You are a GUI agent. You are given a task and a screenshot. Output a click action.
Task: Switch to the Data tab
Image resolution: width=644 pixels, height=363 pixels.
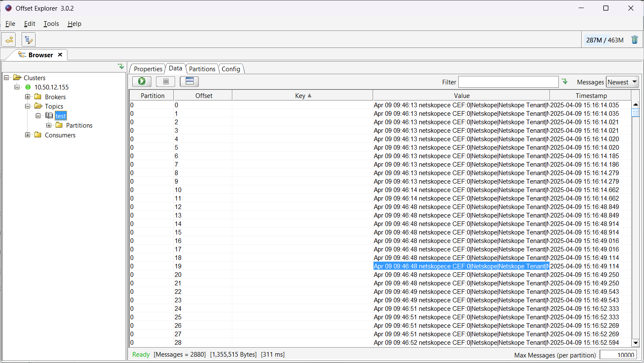pyautogui.click(x=176, y=68)
